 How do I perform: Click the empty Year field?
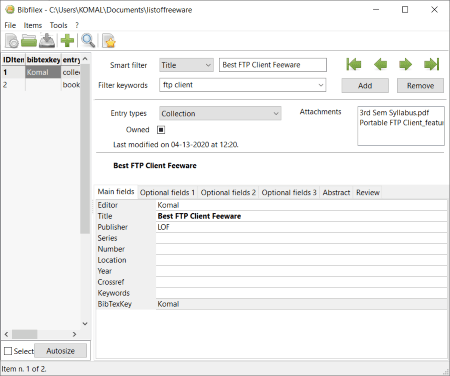301,271
